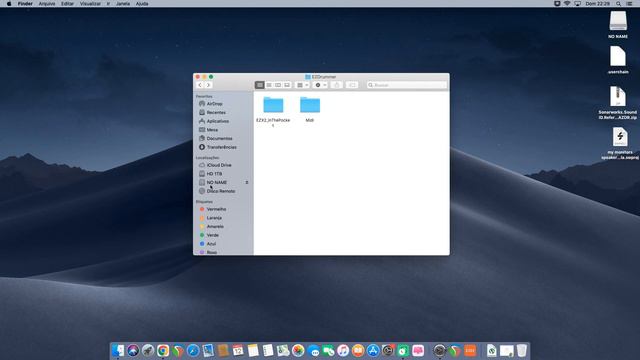Open Spotlight search in the menu bar
The width and height of the screenshot is (640, 360).
tap(619, 4)
